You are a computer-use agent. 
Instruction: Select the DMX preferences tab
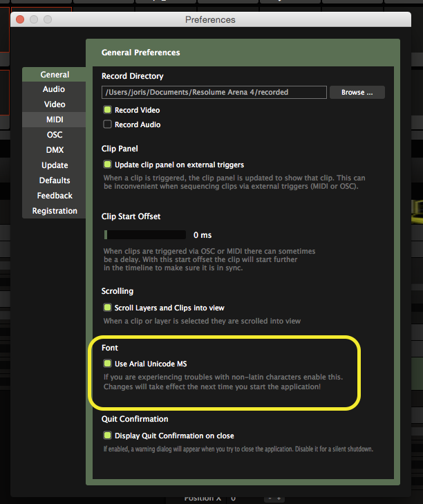click(55, 150)
